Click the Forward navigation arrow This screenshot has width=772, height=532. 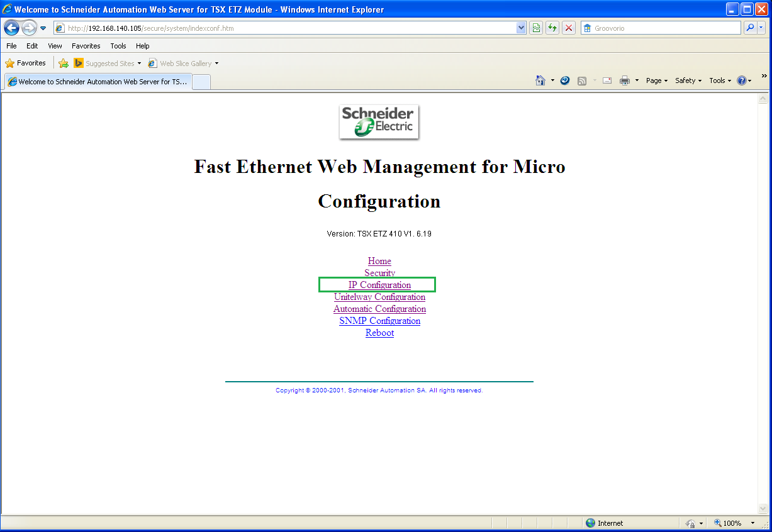[29, 28]
